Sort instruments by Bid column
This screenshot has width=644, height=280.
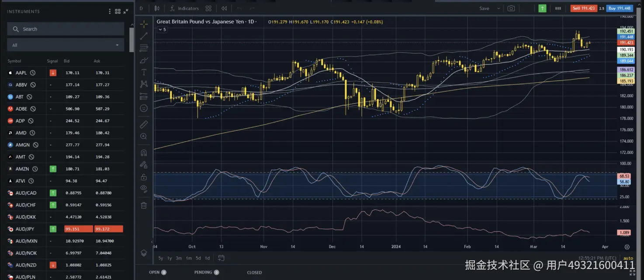[x=67, y=61]
